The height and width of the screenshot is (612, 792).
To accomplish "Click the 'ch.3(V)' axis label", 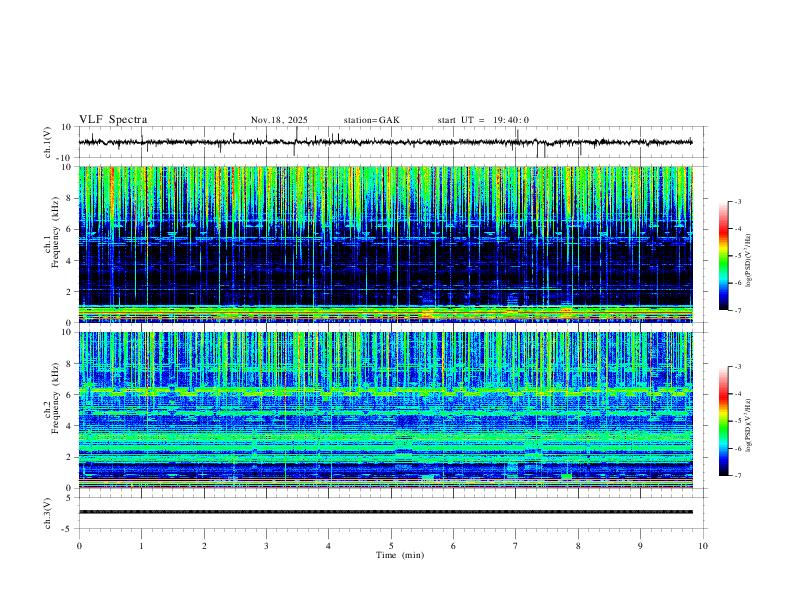I will tap(48, 513).
